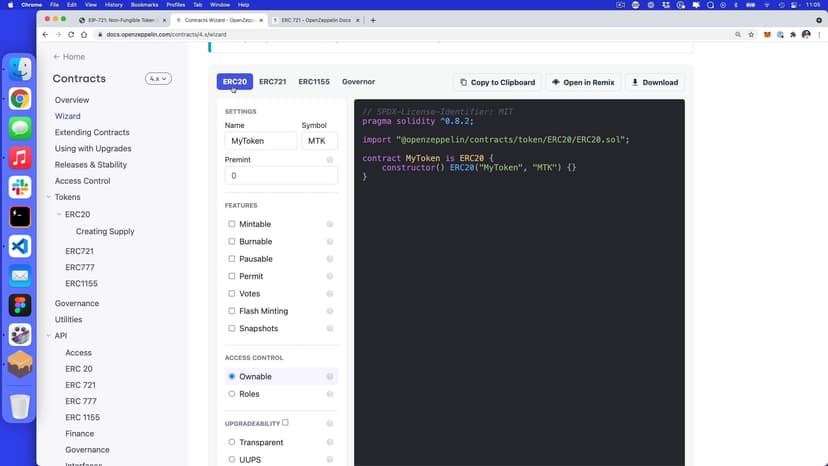
Task: Click the MetaMask fox extension icon
Action: (767, 34)
